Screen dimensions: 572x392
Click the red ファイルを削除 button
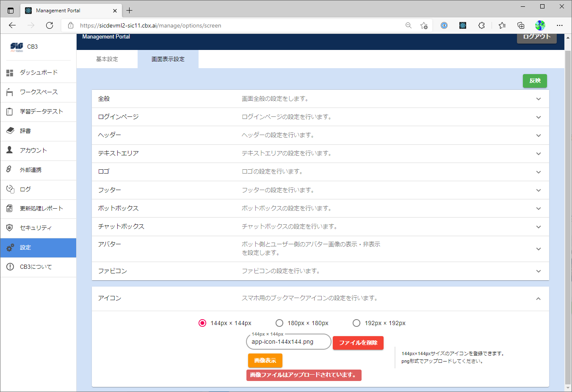pos(358,343)
